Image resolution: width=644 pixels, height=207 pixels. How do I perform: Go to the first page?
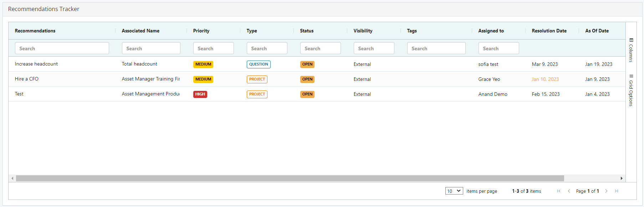coord(559,191)
